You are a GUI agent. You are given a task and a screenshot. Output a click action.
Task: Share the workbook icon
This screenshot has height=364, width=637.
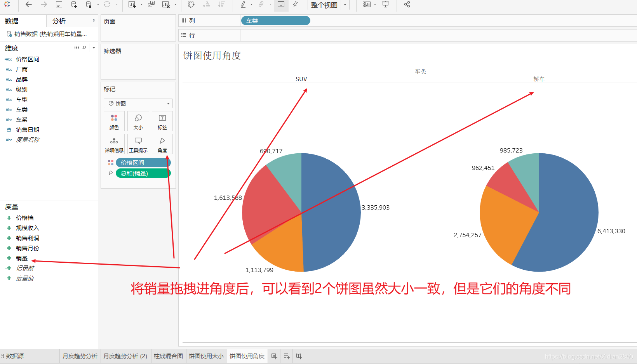point(407,4)
